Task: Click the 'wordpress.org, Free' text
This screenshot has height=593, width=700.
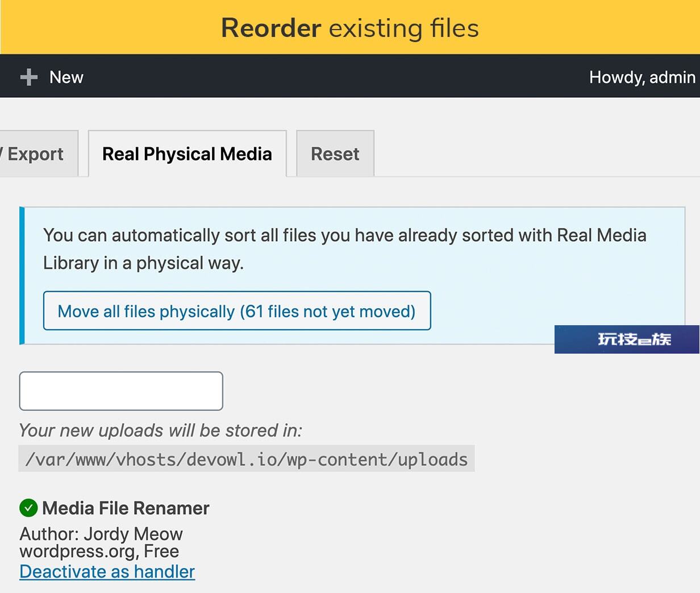Action: 99,551
